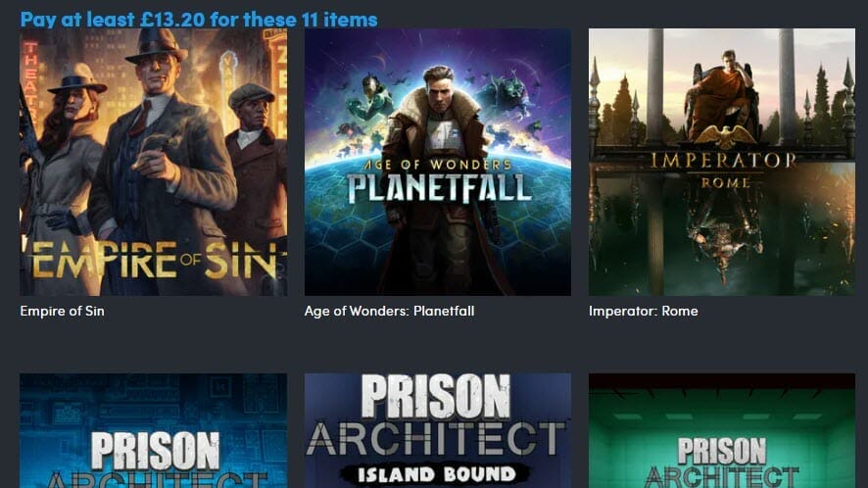Click the seated emperor in orange toga
Image resolution: width=868 pixels, height=488 pixels.
720,97
